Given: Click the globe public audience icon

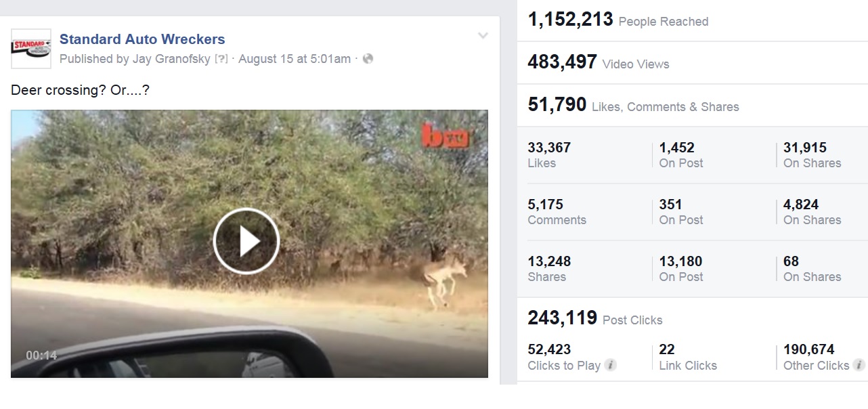Looking at the screenshot, I should point(368,59).
